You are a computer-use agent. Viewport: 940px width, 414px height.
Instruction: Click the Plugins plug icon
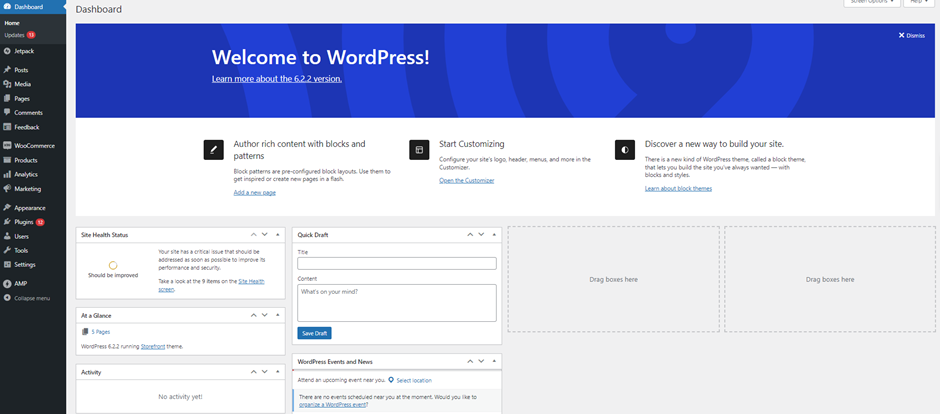[x=7, y=222]
